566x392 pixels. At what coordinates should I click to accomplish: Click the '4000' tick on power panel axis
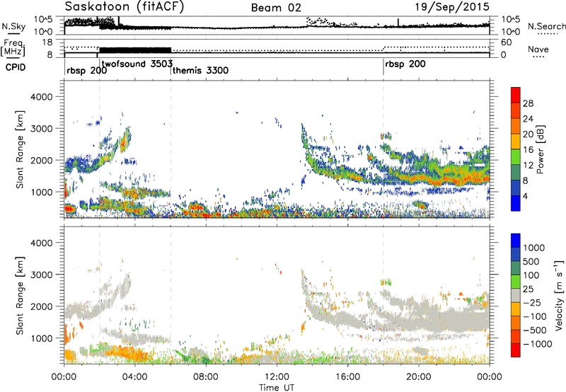[41, 97]
